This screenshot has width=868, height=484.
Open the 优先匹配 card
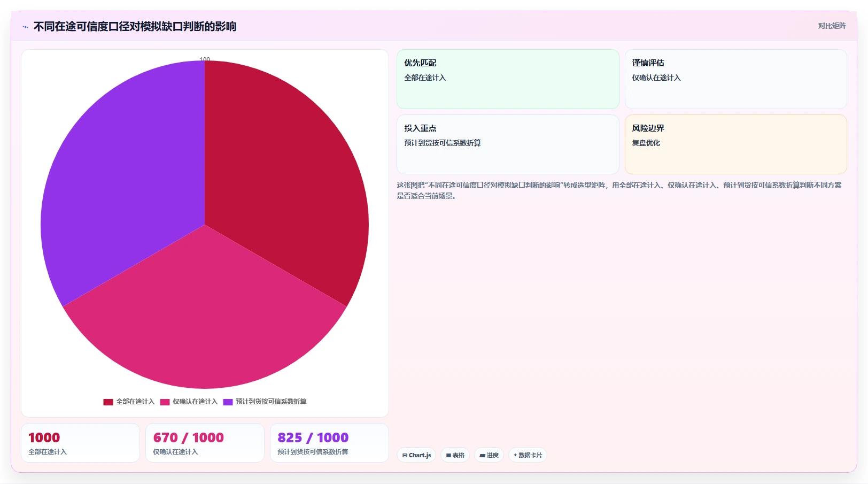[508, 79]
